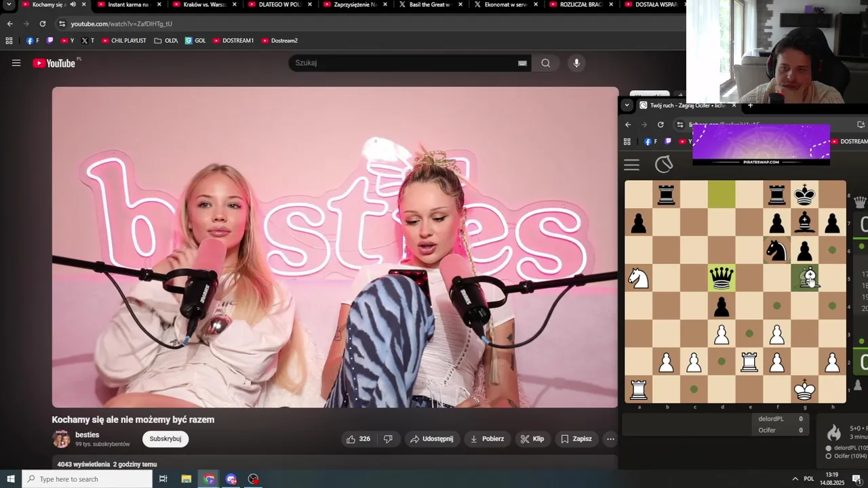868x488 pixels.
Task: Open the Dostream2 bookmark
Action: click(x=279, y=41)
